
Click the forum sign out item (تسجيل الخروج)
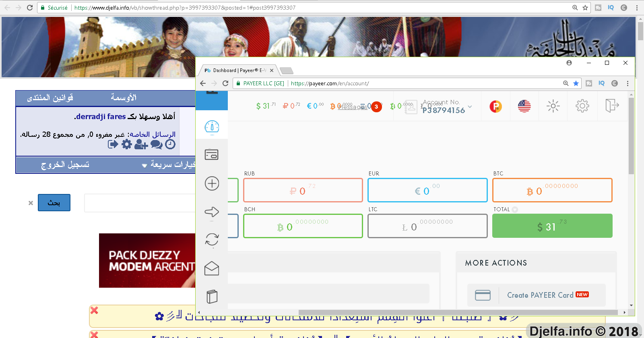(65, 165)
